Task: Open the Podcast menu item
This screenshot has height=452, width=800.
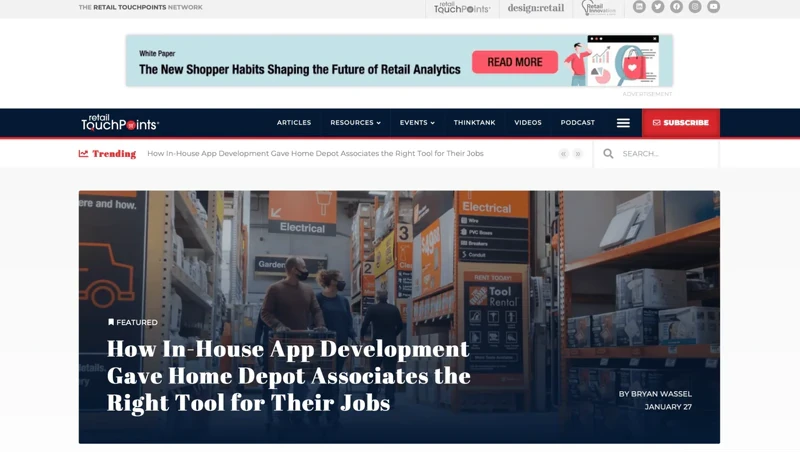Action: click(x=578, y=123)
